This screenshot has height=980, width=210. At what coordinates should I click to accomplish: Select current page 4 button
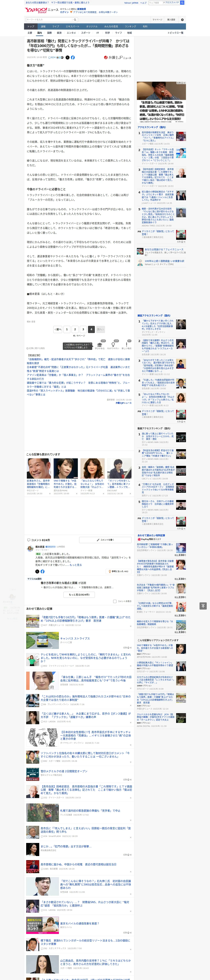coord(91,329)
